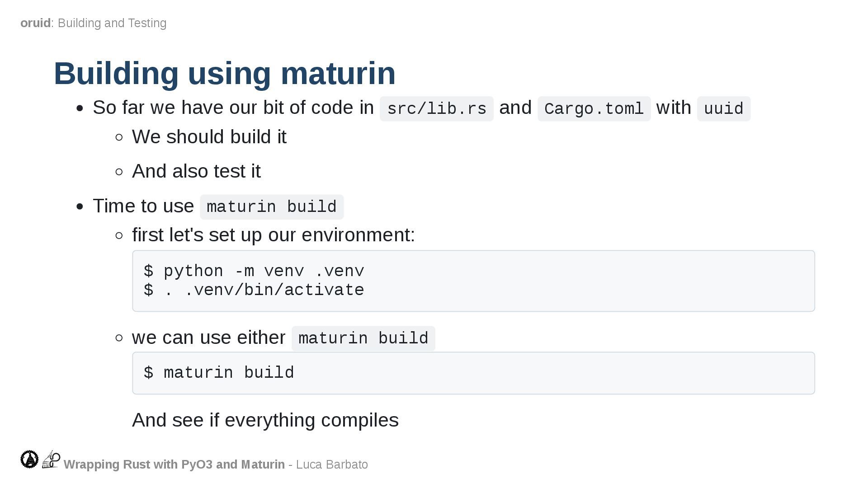The image size is (868, 488).
Task: Click 'first let's set up our environment' text
Action: pyautogui.click(x=273, y=235)
